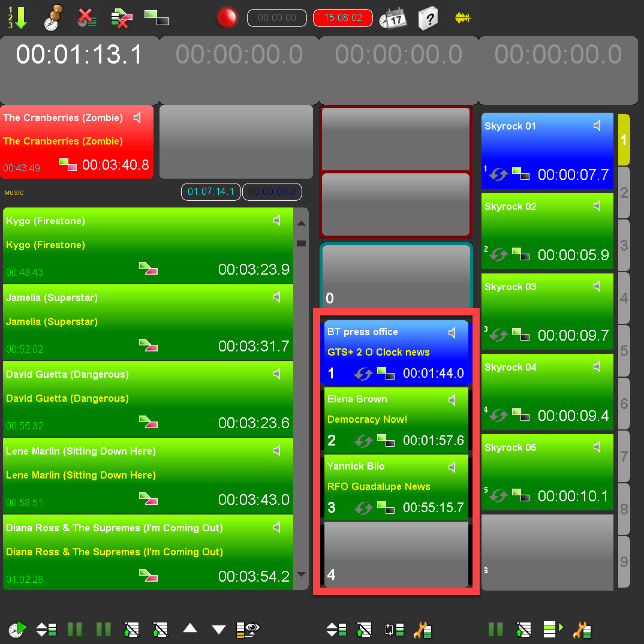Click the pushpin clock icon

point(52,19)
